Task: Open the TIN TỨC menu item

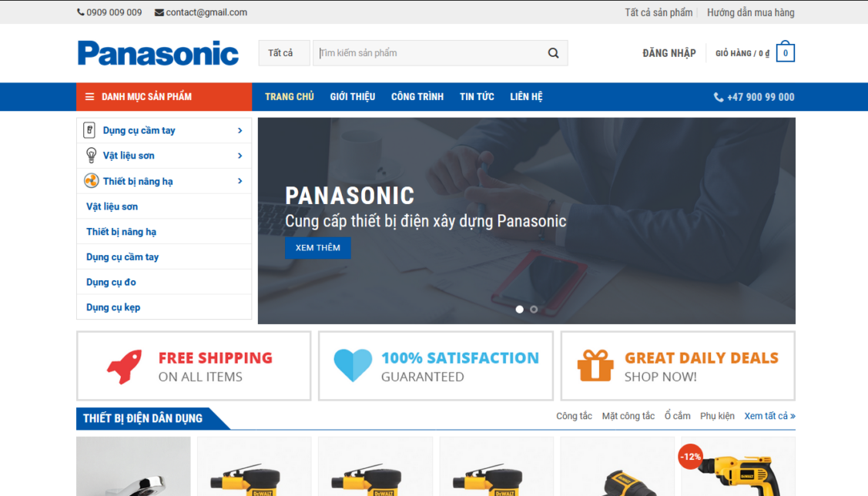Action: point(477,96)
